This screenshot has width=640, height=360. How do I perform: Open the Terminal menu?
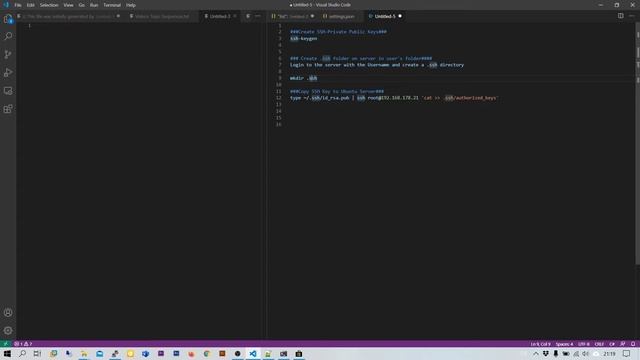(112, 5)
